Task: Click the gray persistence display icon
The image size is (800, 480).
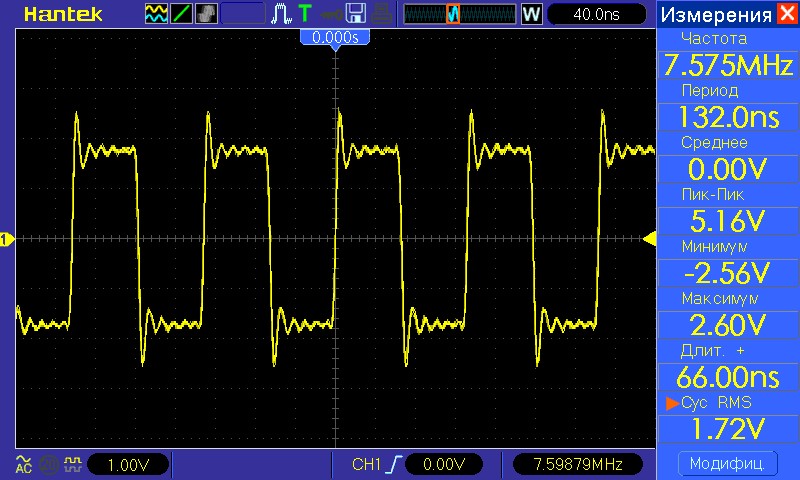Action: [206, 14]
